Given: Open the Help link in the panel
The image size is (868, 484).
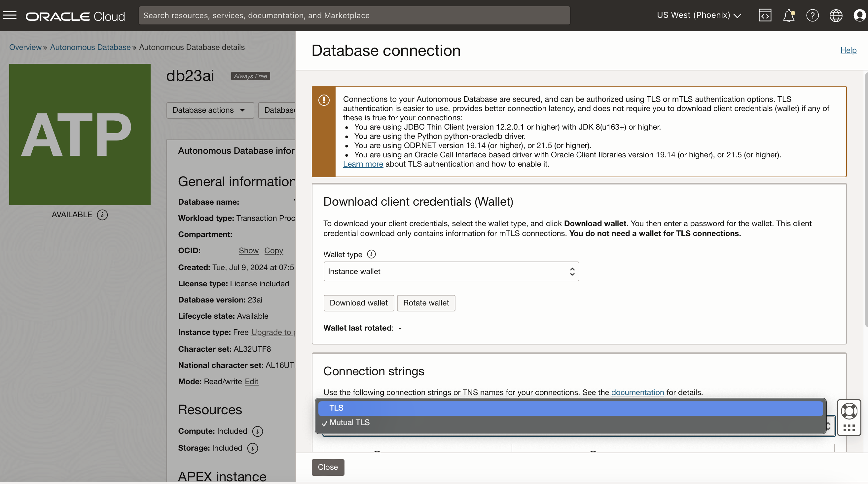Looking at the screenshot, I should click(848, 50).
